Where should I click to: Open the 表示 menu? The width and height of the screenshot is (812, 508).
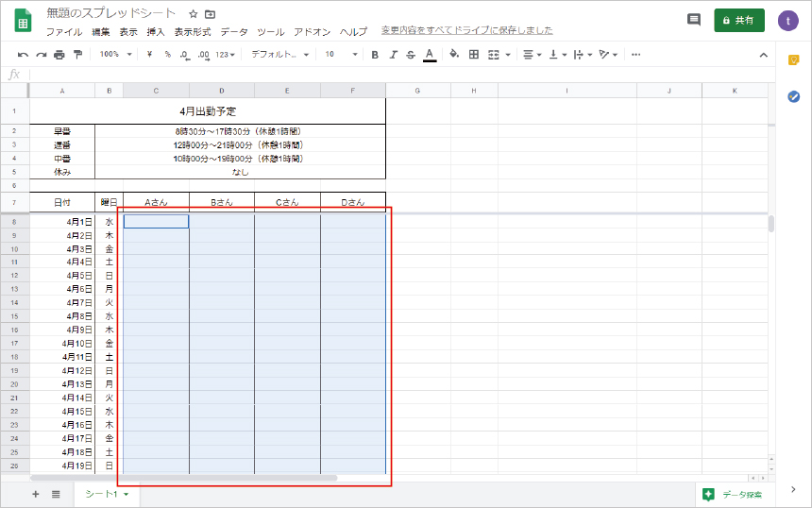tap(128, 31)
